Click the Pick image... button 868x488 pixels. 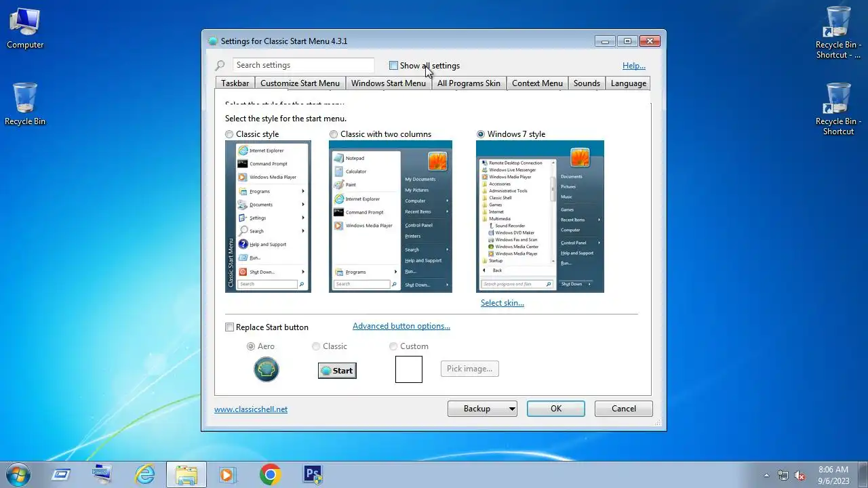coord(469,369)
